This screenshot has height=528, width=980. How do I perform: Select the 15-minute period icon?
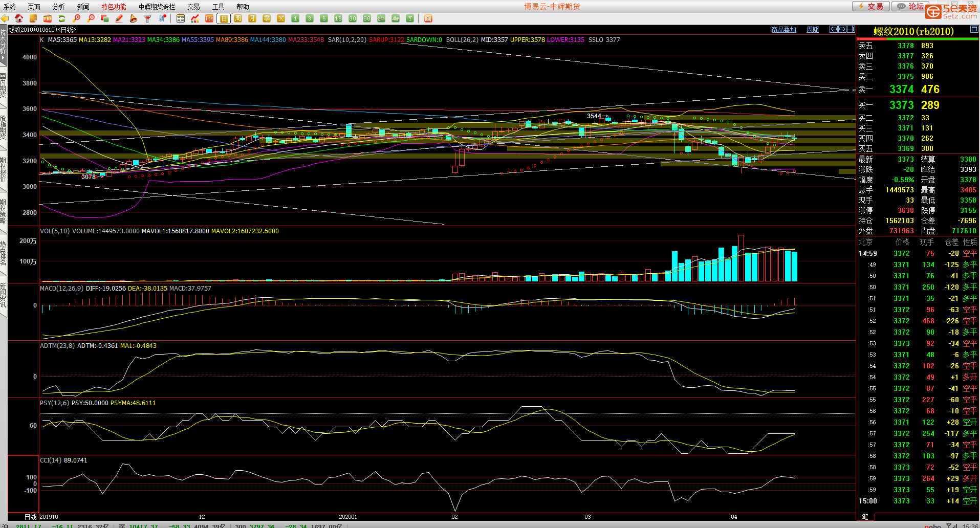338,18
